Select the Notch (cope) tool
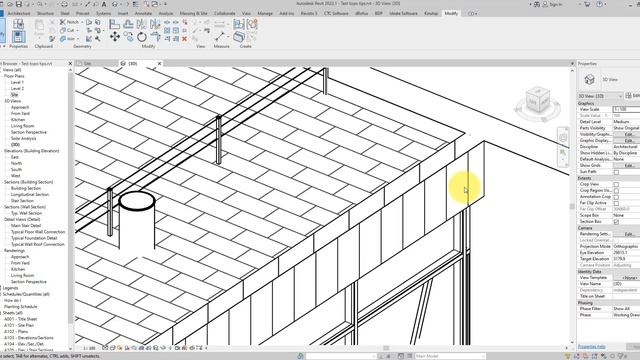Image resolution: width=640 pixels, height=360 pixels. [69, 22]
